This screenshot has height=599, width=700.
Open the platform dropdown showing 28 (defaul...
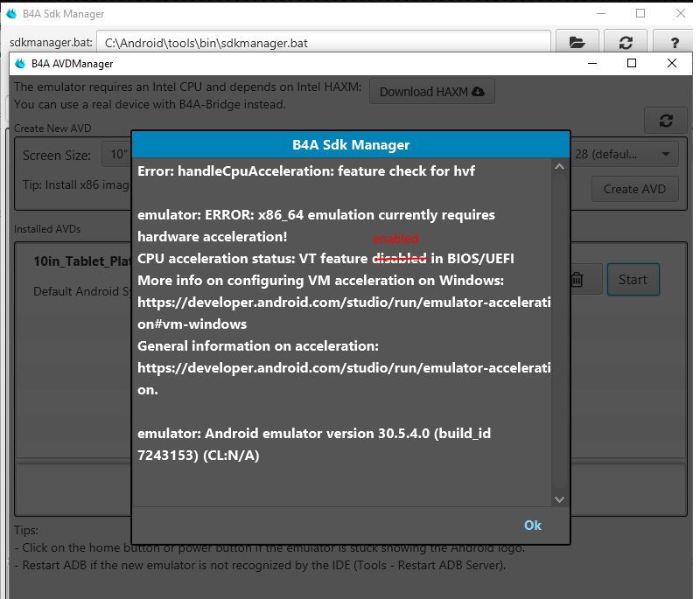(x=625, y=154)
